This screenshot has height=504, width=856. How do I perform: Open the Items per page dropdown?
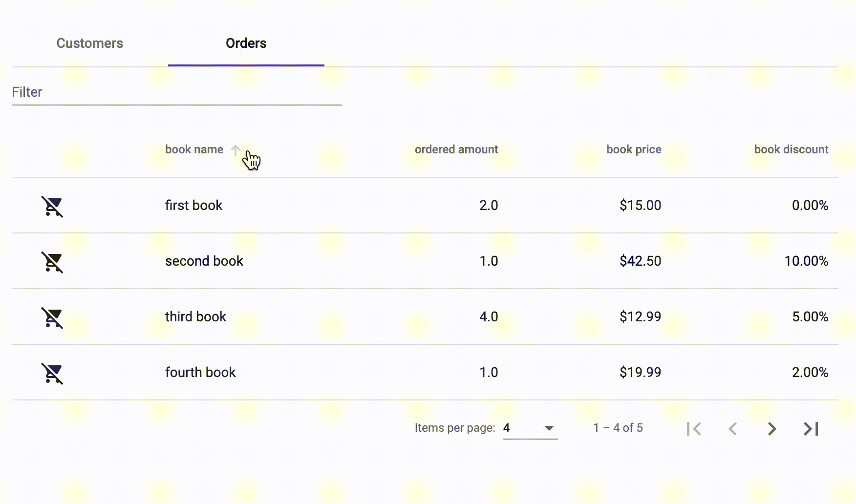pyautogui.click(x=530, y=428)
